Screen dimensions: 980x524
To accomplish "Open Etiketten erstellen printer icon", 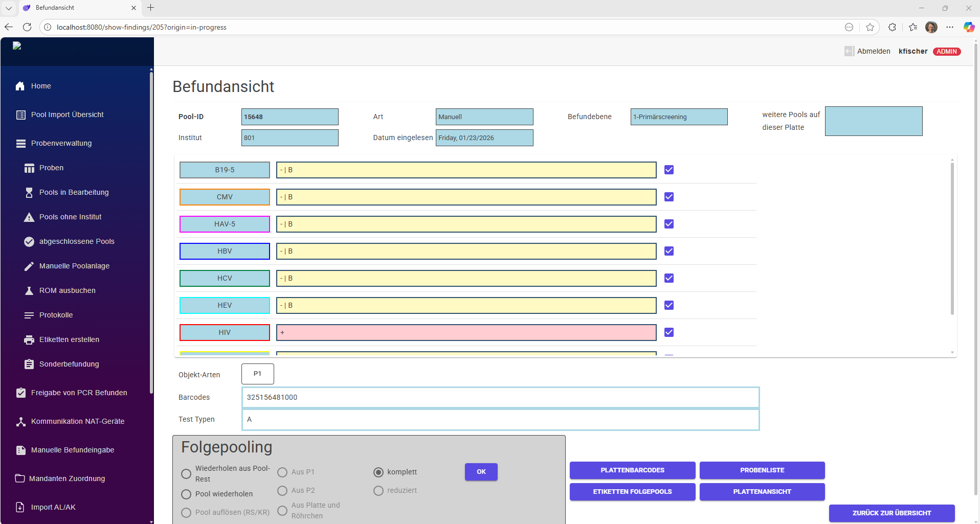I will pyautogui.click(x=29, y=339).
